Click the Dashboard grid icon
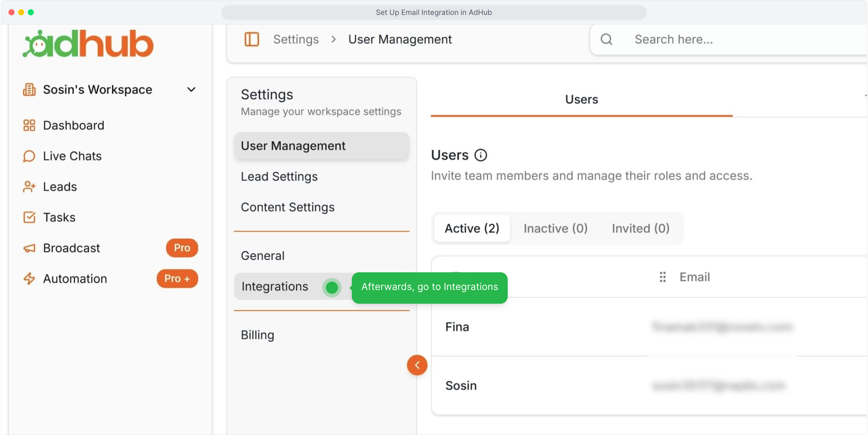This screenshot has height=435, width=868. click(29, 125)
